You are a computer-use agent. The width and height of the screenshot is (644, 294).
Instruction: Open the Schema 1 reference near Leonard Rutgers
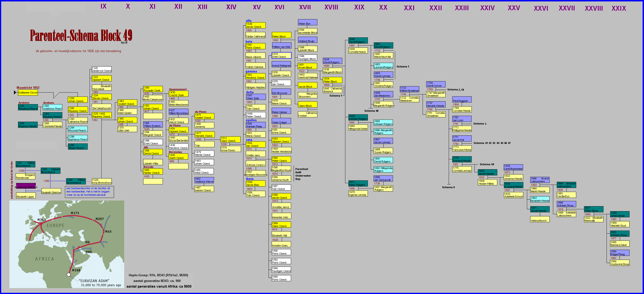pyautogui.click(x=402, y=67)
